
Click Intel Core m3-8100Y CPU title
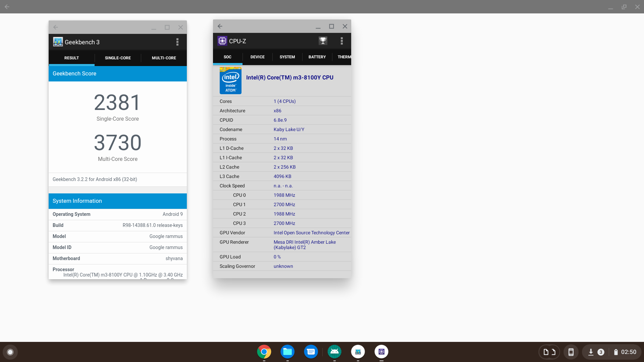pyautogui.click(x=290, y=77)
